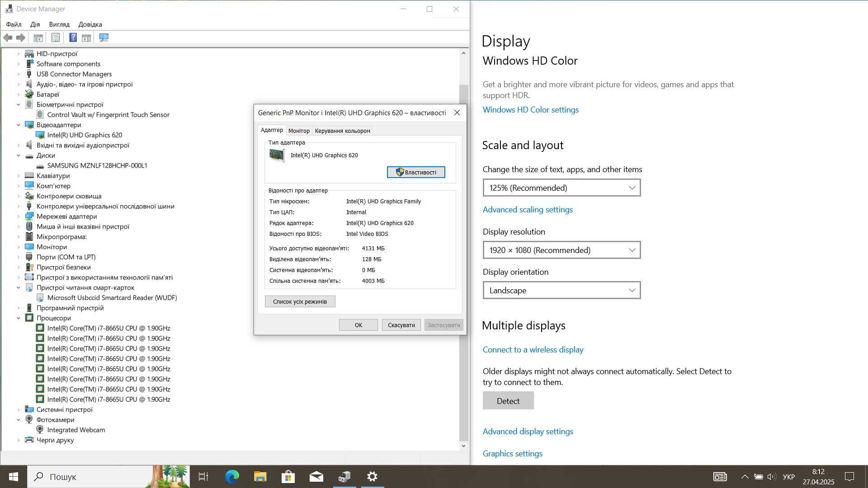
Task: Close the graphics properties dialog
Action: coord(457,113)
